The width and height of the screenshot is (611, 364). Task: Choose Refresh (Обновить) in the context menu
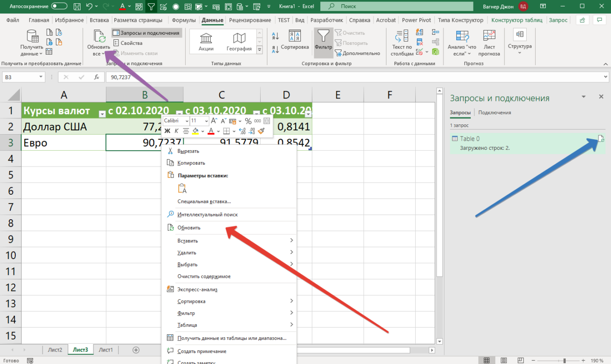pos(189,228)
